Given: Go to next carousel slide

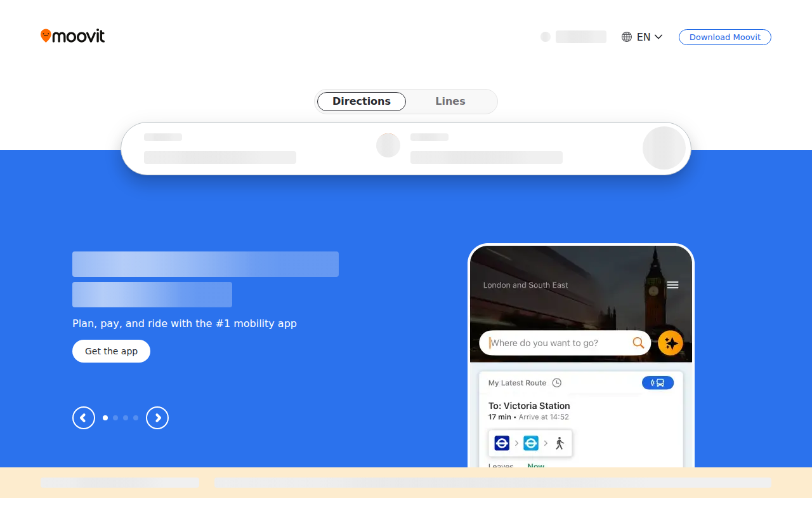Looking at the screenshot, I should click(157, 418).
